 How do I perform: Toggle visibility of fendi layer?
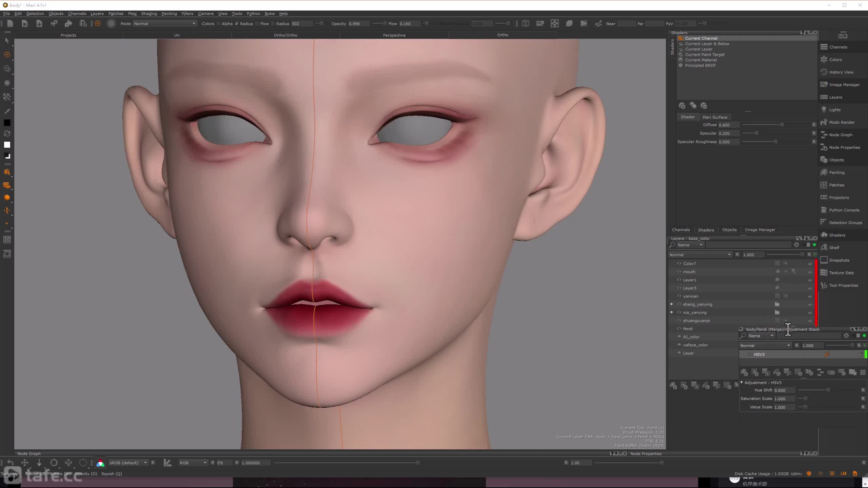(679, 328)
